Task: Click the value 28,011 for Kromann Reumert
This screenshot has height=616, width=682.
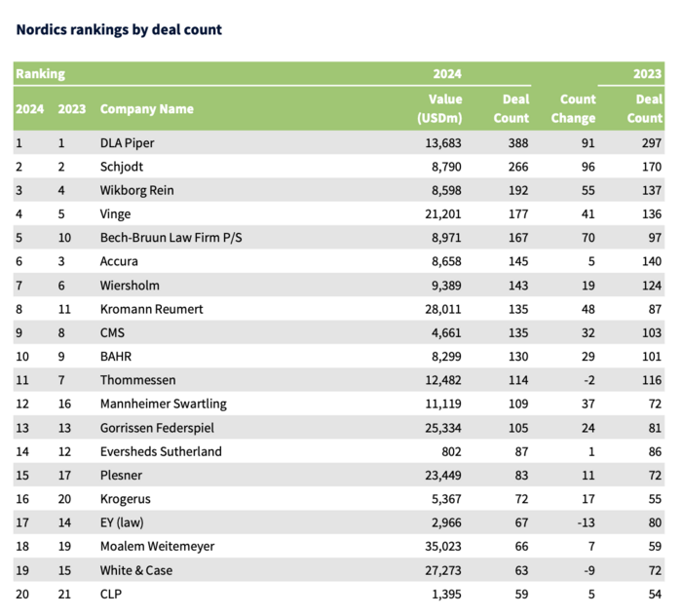Action: point(443,309)
